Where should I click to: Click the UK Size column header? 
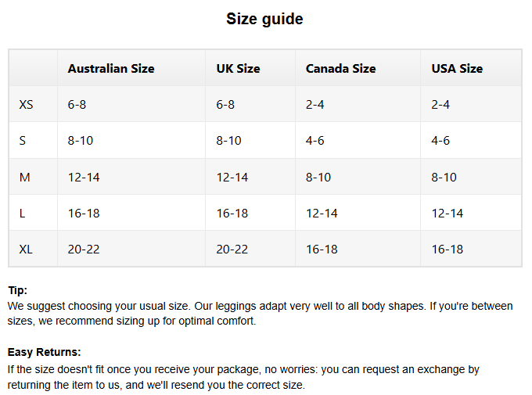238,69
